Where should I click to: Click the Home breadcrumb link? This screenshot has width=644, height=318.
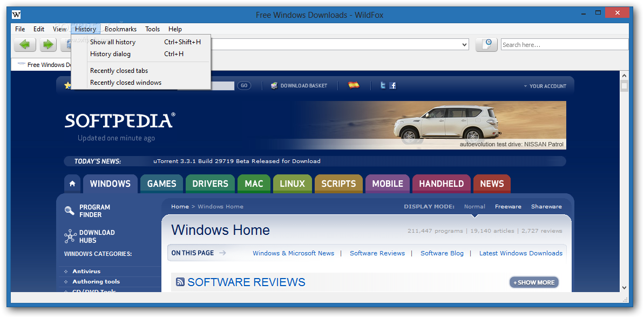click(180, 207)
